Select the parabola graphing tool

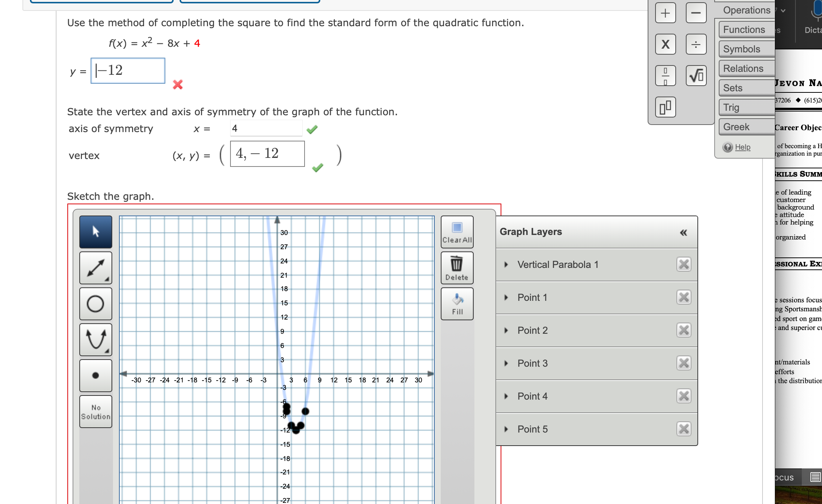pyautogui.click(x=95, y=340)
